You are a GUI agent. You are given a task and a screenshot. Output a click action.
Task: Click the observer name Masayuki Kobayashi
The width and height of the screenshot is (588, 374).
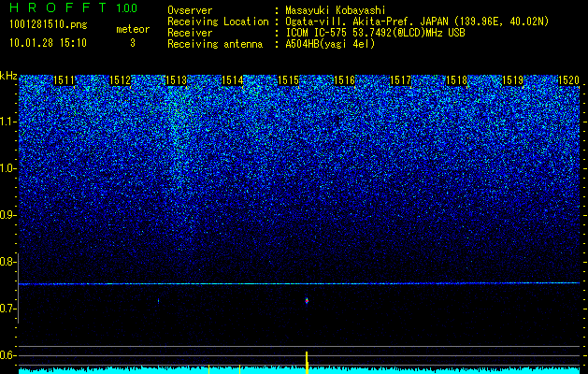335,10
